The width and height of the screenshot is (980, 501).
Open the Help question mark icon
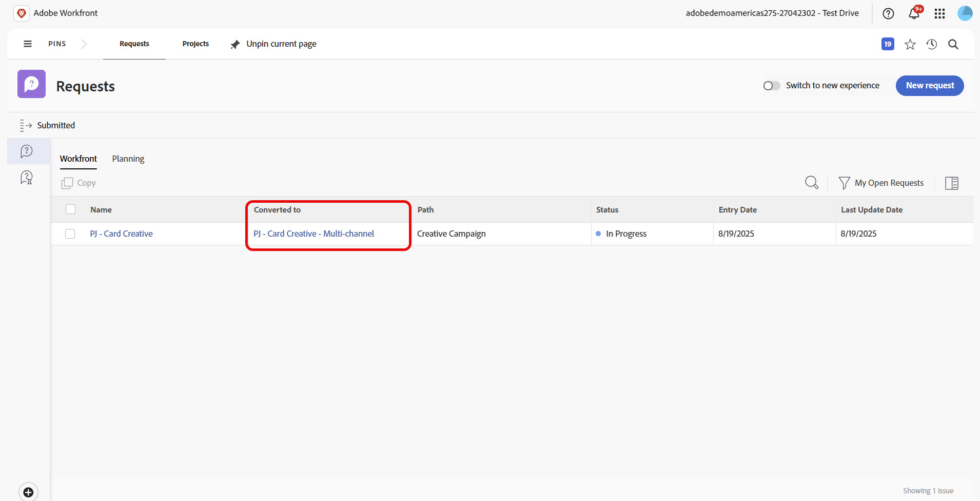coord(888,14)
